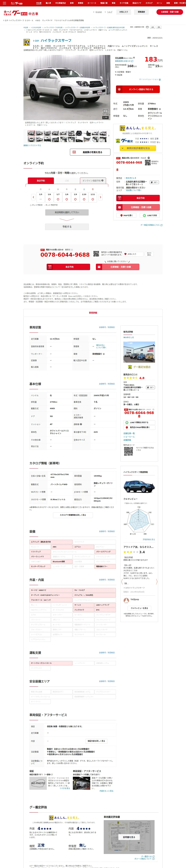The image size is (186, 868).
Task: Copy the dealer address with コピー button
Action: click(x=154, y=182)
